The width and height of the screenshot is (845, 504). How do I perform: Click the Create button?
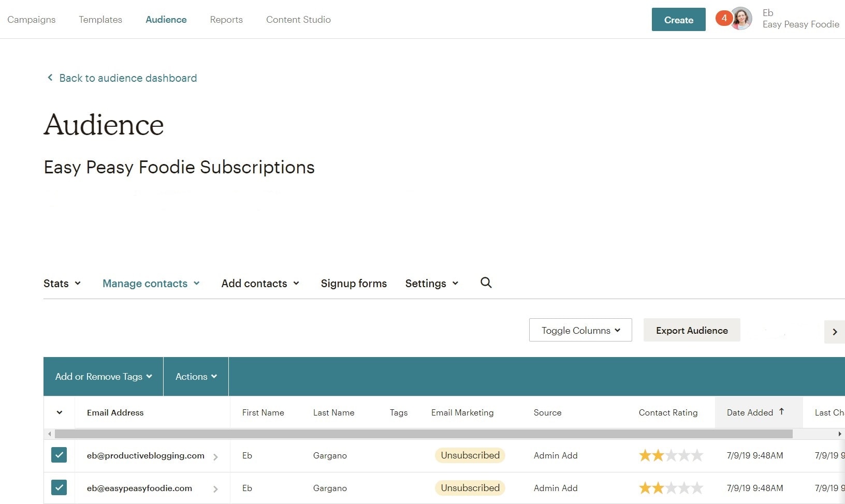[678, 20]
